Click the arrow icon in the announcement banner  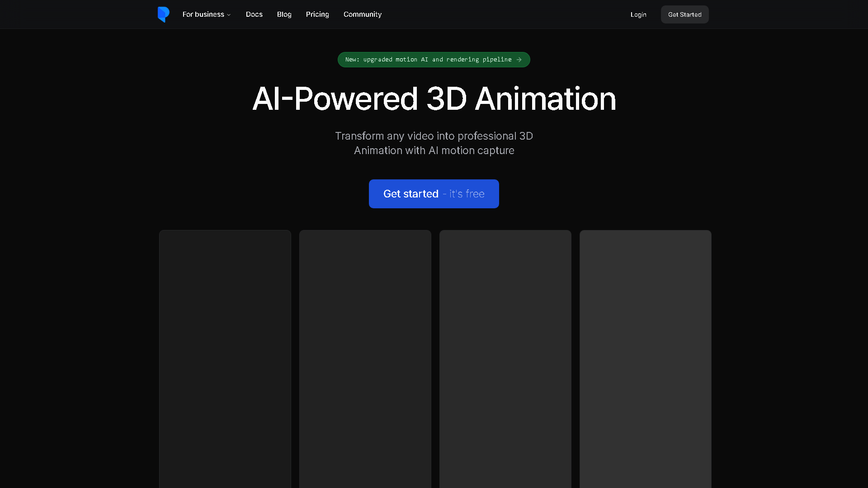(518, 59)
